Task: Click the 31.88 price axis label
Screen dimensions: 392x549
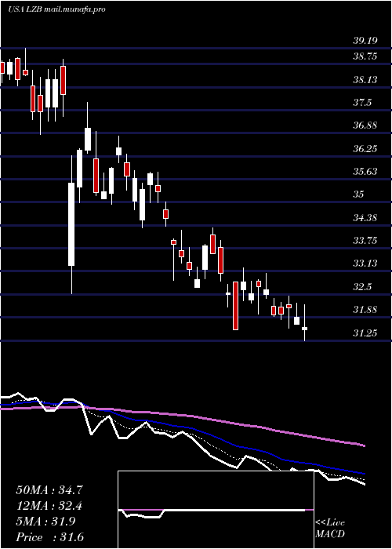Action: pos(365,310)
